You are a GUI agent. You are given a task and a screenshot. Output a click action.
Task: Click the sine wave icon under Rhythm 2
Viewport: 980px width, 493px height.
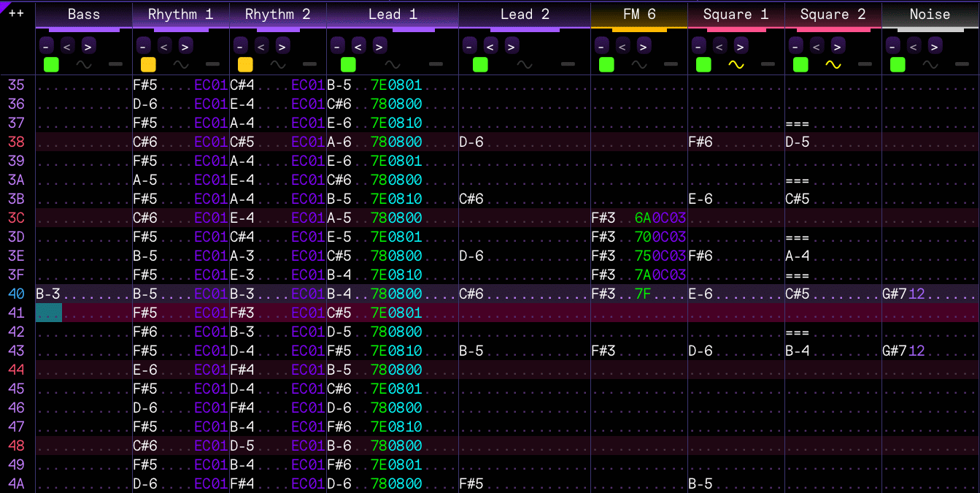point(278,65)
